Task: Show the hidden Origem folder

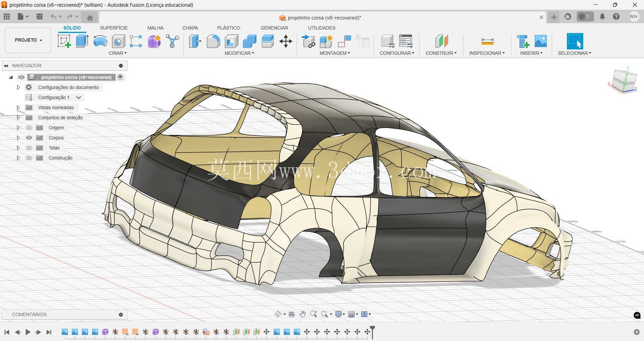Action: [29, 128]
